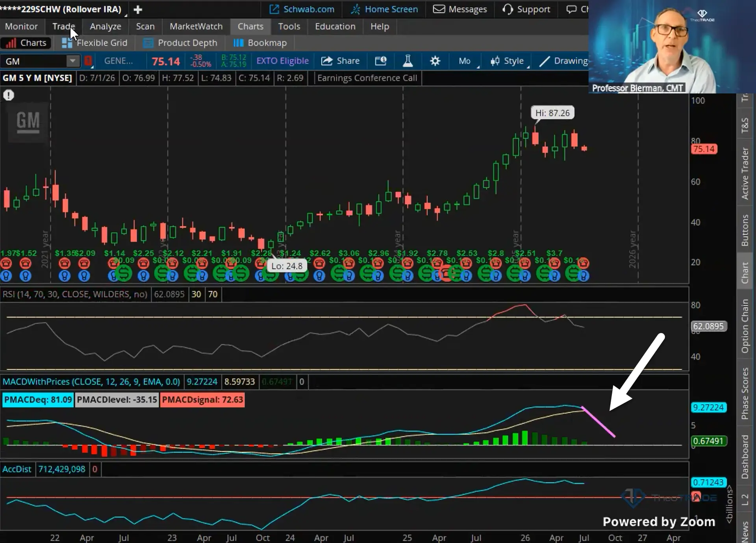Click the GENE... company description

(x=118, y=61)
